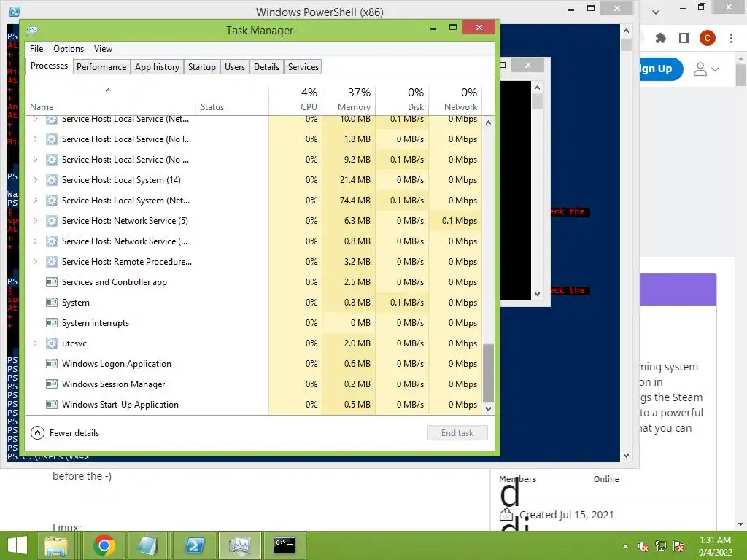Click the System process icon
This screenshot has height=560, width=747.
coord(52,303)
